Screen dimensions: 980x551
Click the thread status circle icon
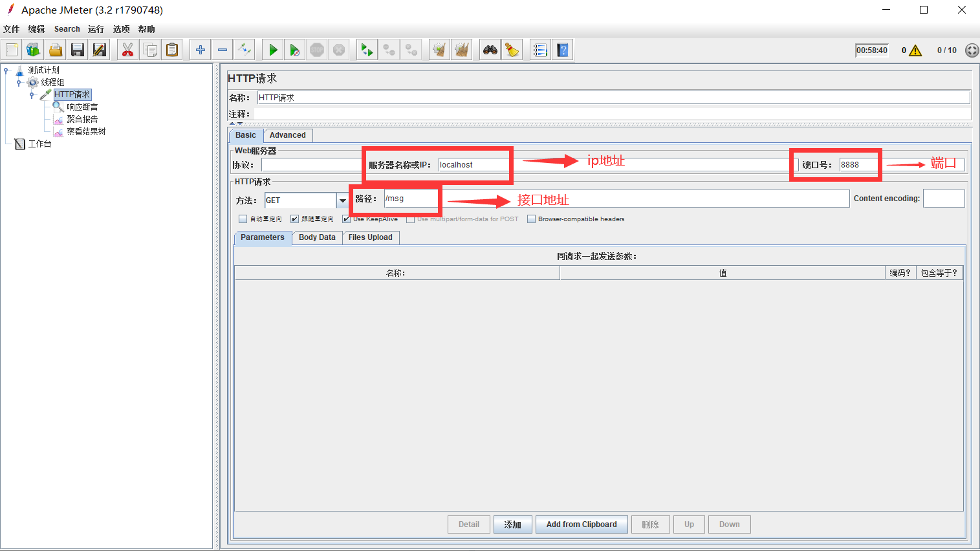pos(972,50)
